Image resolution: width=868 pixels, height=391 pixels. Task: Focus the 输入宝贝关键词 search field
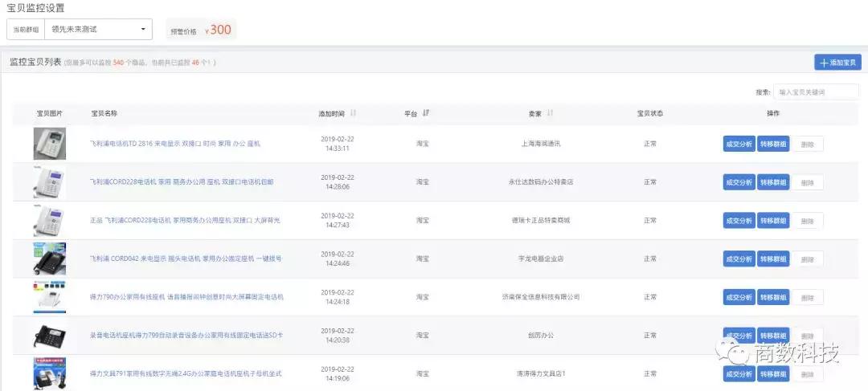click(x=816, y=92)
